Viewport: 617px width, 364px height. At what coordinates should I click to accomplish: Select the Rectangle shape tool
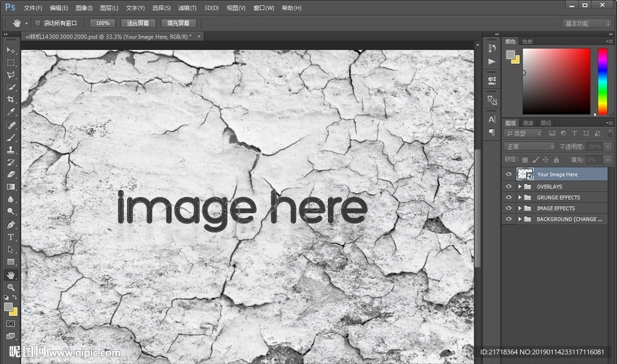coord(11,262)
